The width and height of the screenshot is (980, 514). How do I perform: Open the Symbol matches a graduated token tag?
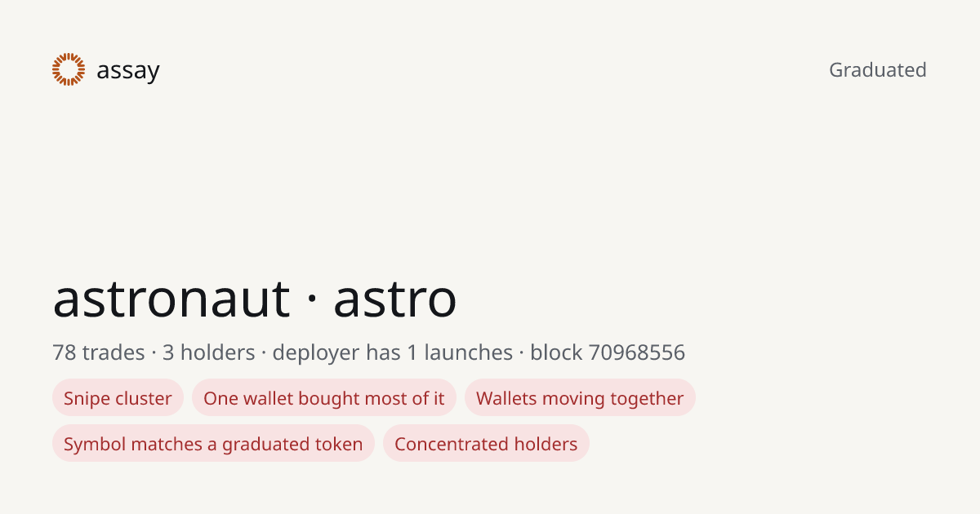point(213,444)
